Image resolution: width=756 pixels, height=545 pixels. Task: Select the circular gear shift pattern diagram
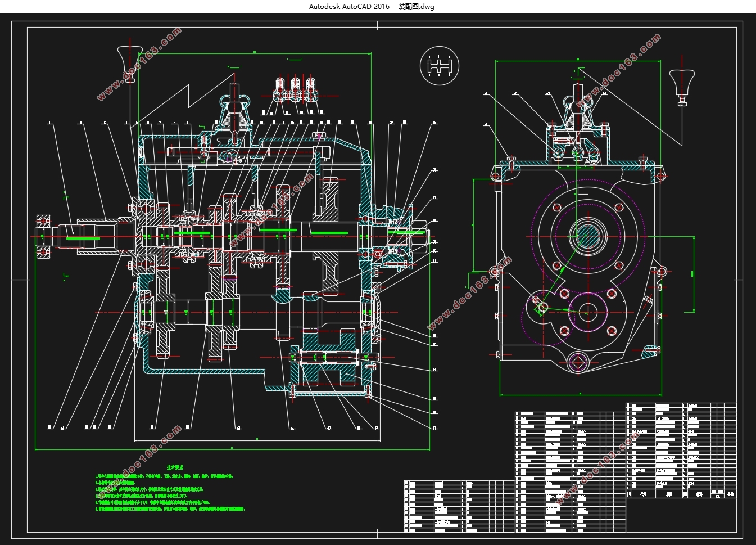pyautogui.click(x=440, y=66)
